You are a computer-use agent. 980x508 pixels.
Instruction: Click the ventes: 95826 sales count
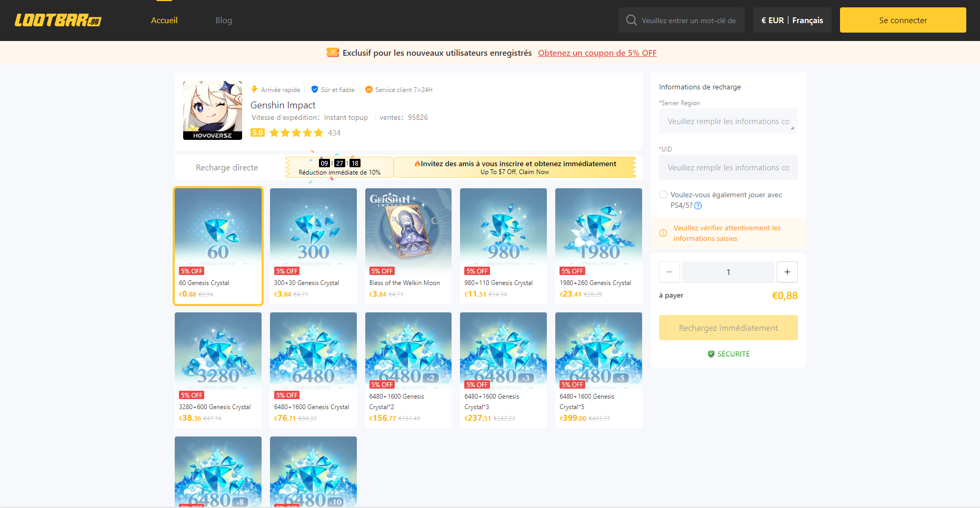404,117
